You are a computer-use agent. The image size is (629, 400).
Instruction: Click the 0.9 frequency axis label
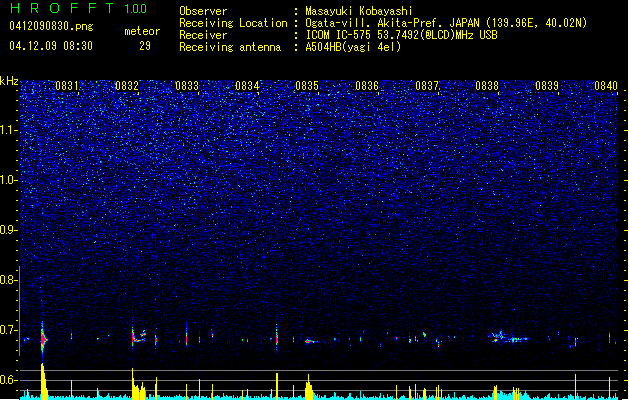[x=9, y=230]
